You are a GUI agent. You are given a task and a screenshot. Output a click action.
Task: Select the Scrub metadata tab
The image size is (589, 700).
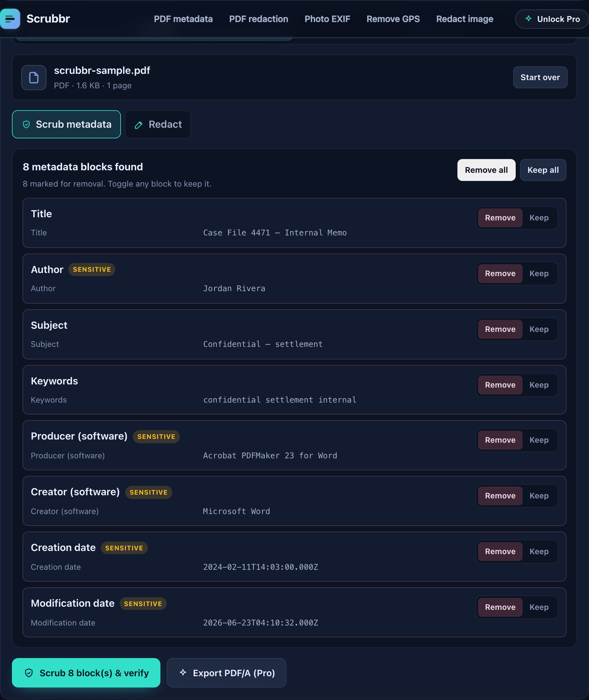66,125
